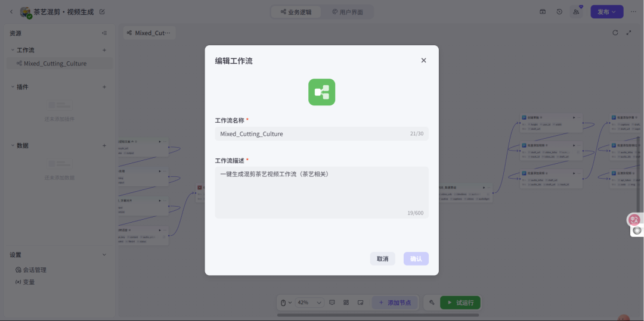Collapse the 设置 section chevron
644x321 pixels.
point(104,254)
